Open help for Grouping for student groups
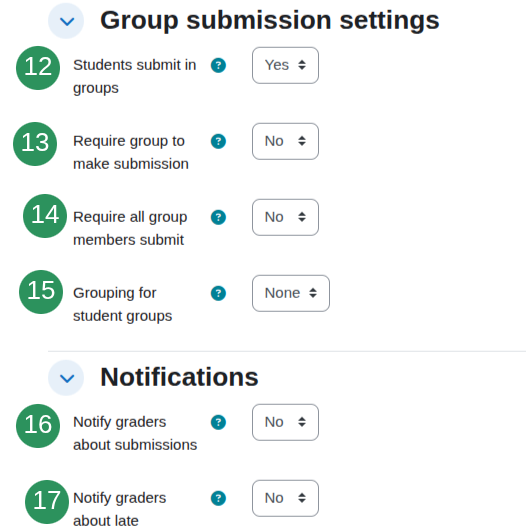This screenshot has height=526, width=526. [218, 293]
